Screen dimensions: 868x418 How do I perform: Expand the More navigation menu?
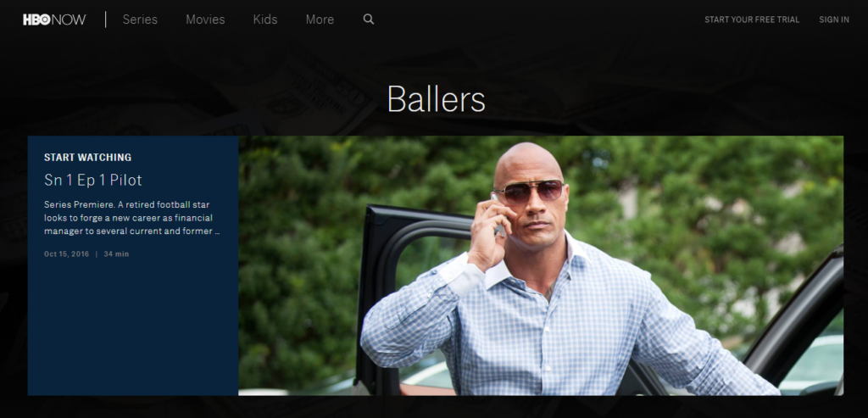[x=320, y=20]
